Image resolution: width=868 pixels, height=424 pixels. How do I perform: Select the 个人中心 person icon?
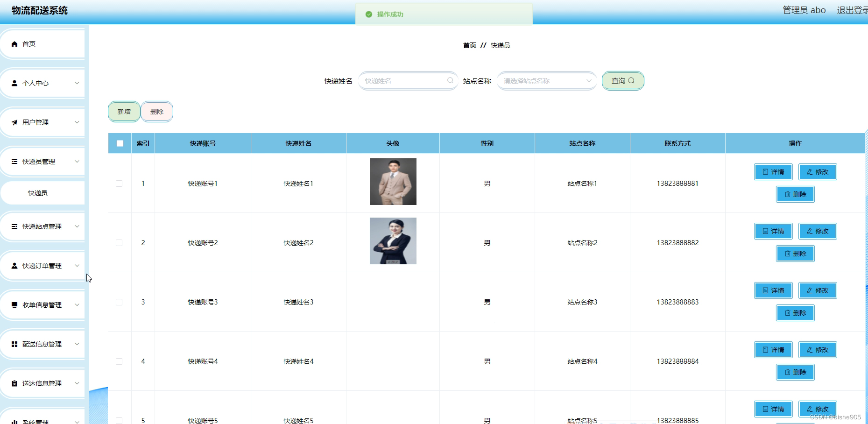point(14,83)
